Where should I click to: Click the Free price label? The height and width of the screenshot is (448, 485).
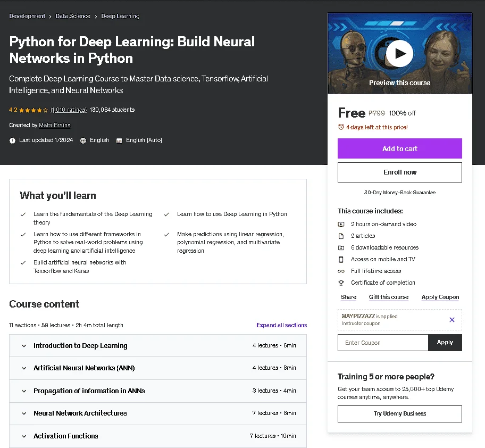(352, 113)
